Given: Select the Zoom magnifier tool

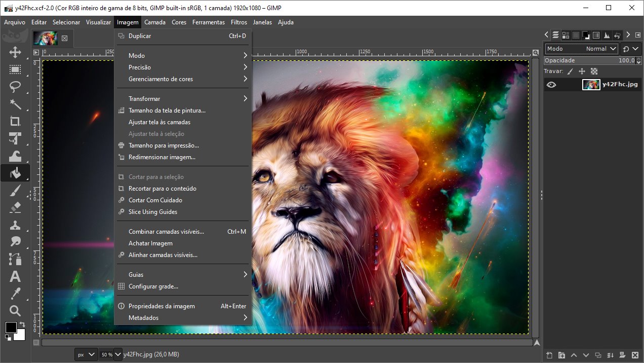Looking at the screenshot, I should (x=15, y=311).
